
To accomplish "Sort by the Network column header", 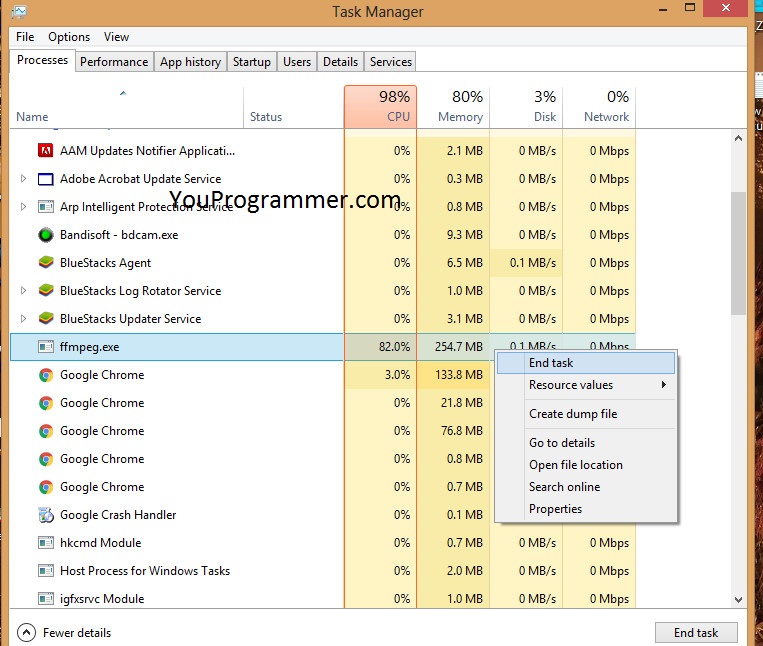I will point(599,108).
